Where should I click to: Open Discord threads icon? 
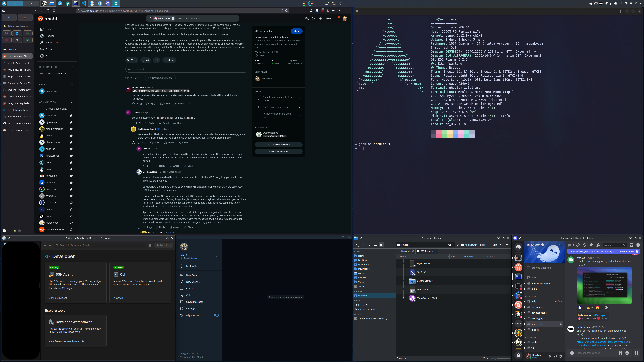pyautogui.click(x=578, y=245)
